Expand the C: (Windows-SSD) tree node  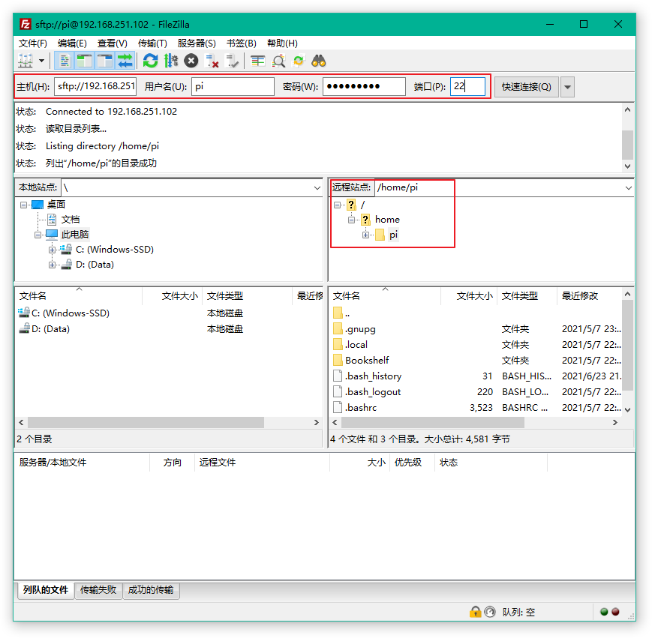53,250
